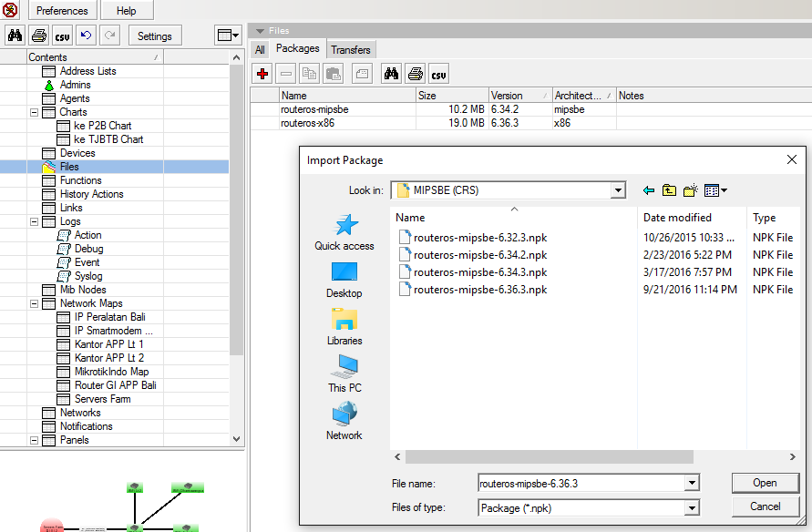Close the Import Package dialog

point(792,160)
